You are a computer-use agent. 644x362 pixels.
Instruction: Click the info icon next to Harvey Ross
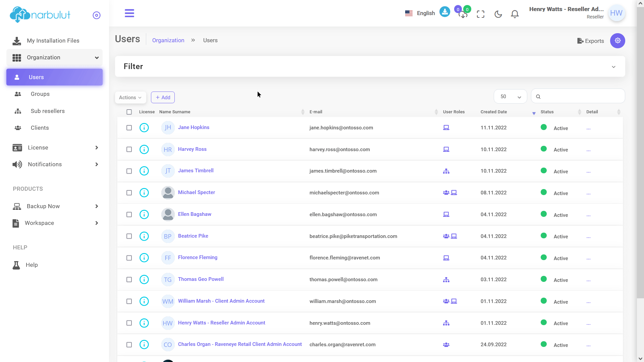[x=144, y=149]
